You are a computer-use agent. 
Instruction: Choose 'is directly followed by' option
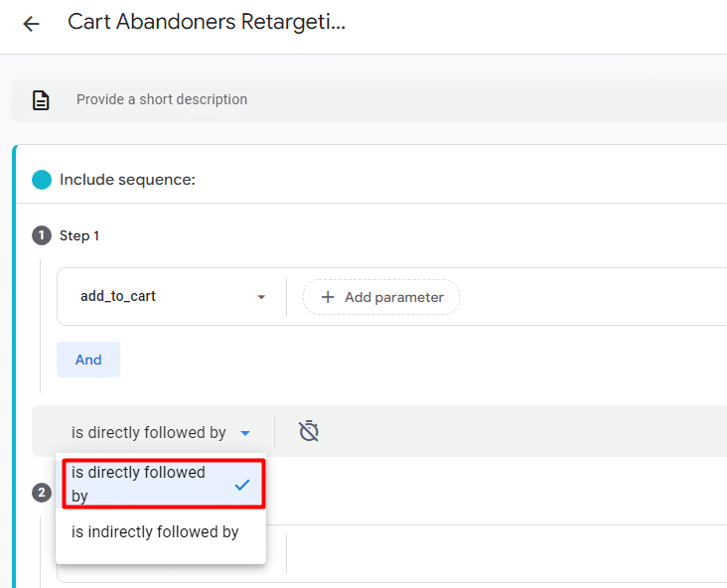149,484
